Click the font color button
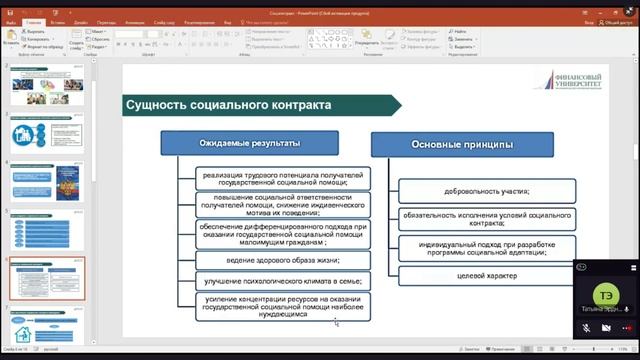640x360 pixels. pos(180,44)
